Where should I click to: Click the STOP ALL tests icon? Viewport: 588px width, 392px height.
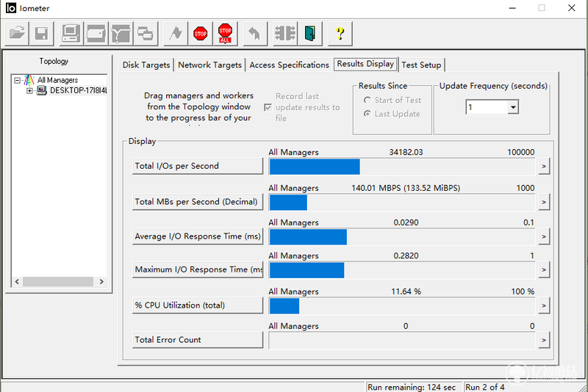[225, 34]
